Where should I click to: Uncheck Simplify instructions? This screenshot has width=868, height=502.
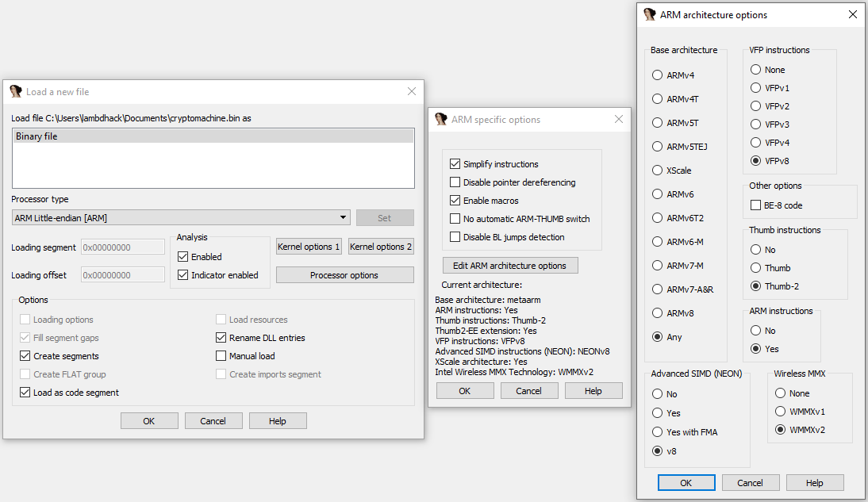456,164
